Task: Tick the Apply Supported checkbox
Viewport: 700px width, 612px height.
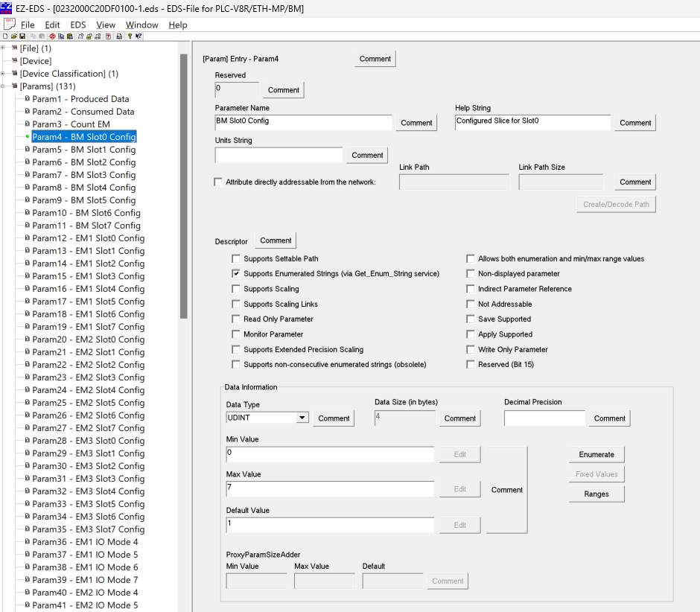Action: coord(470,334)
